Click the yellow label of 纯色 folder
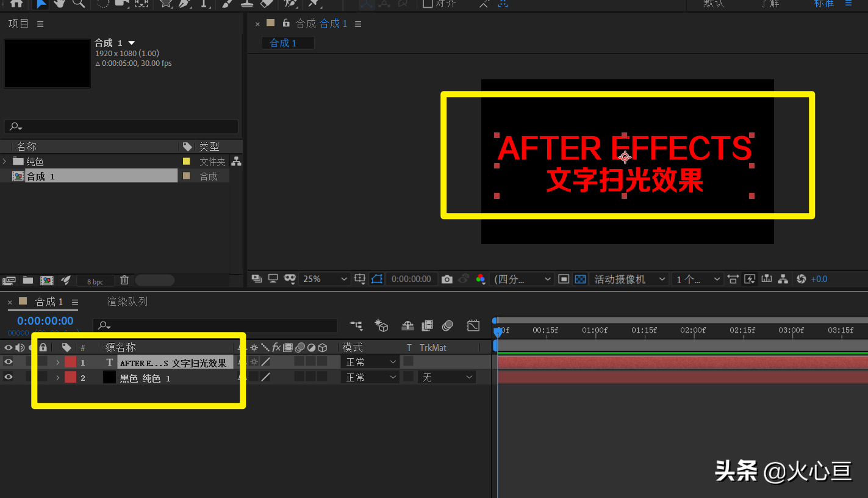Image resolution: width=868 pixels, height=498 pixels. click(x=187, y=161)
